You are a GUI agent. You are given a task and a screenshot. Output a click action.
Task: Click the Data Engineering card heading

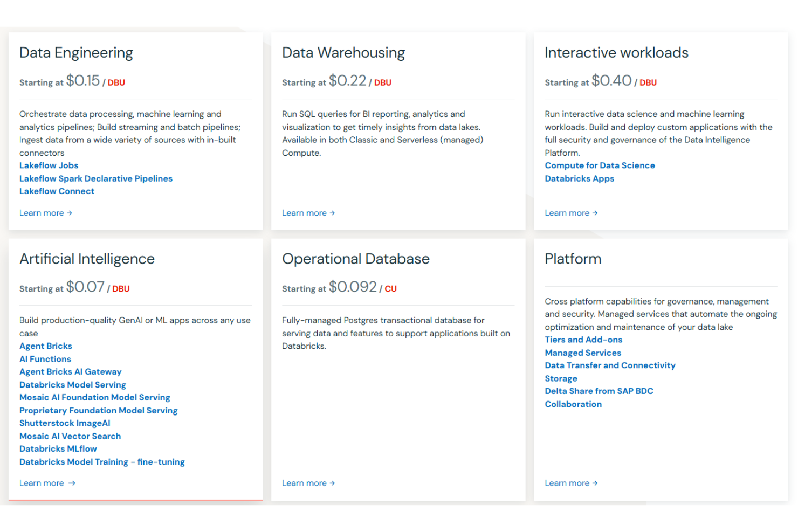76,53
